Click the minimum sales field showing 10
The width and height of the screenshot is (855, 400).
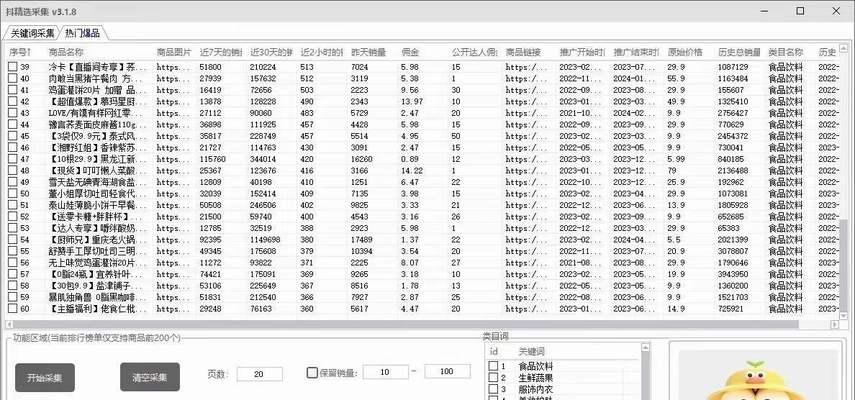coord(386,372)
